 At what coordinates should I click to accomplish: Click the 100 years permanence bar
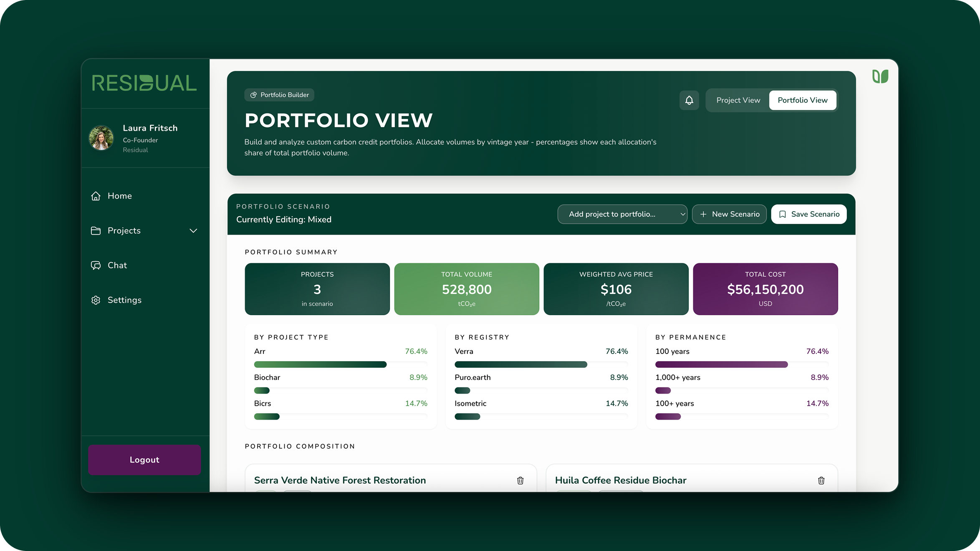(742, 364)
